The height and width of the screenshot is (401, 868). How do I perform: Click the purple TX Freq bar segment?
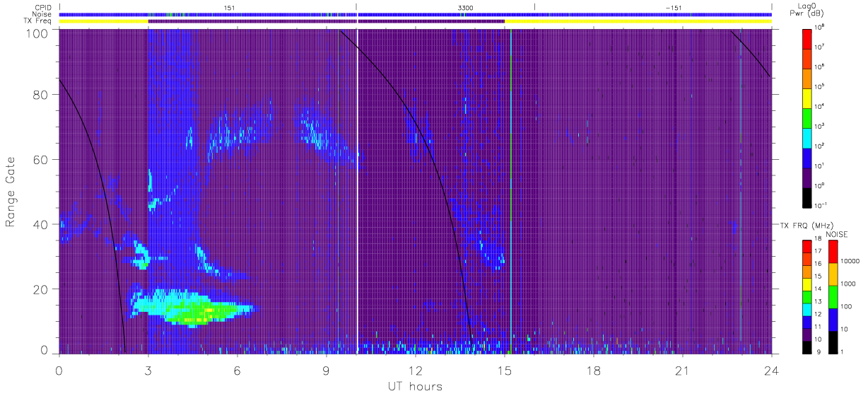click(x=327, y=21)
